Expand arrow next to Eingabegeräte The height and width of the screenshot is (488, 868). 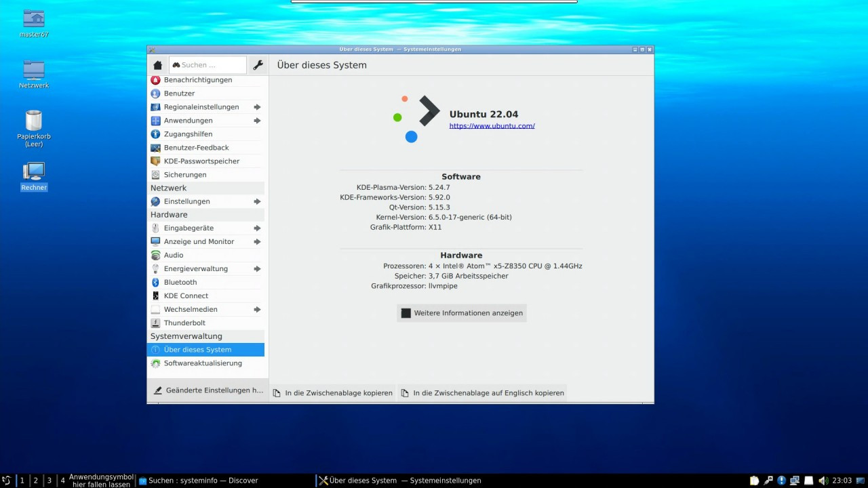point(257,228)
